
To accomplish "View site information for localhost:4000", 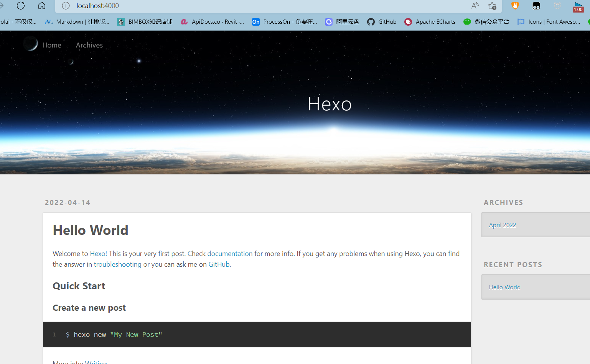I will 66,6.
